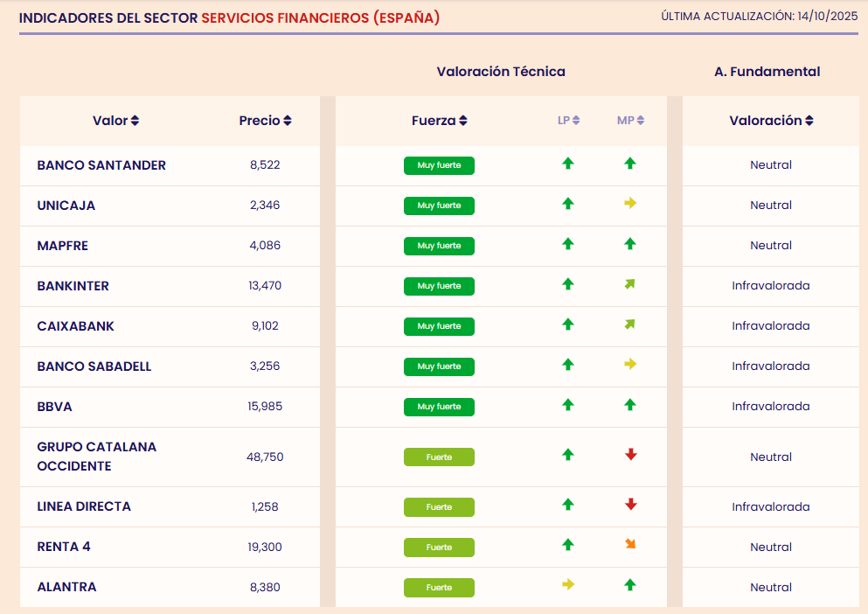Click Mapfre LP green up arrow

pos(568,244)
